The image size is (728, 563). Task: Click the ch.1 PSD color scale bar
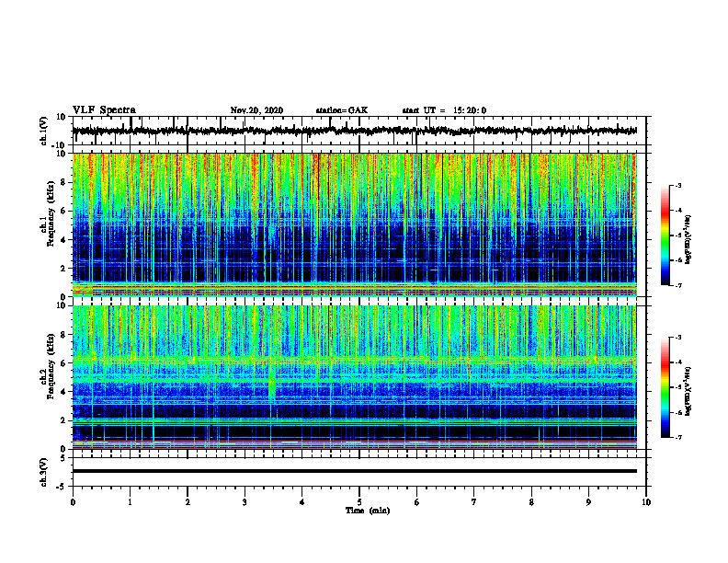[x=665, y=236]
